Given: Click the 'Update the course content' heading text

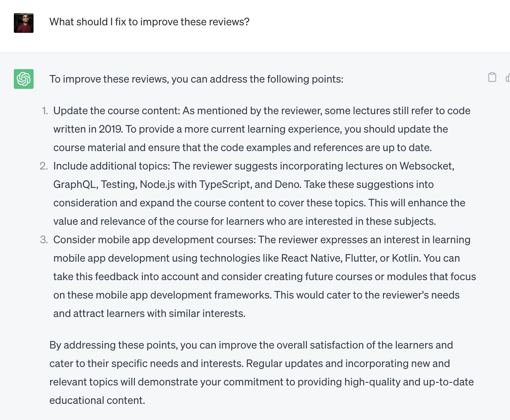Looking at the screenshot, I should [x=117, y=111].
